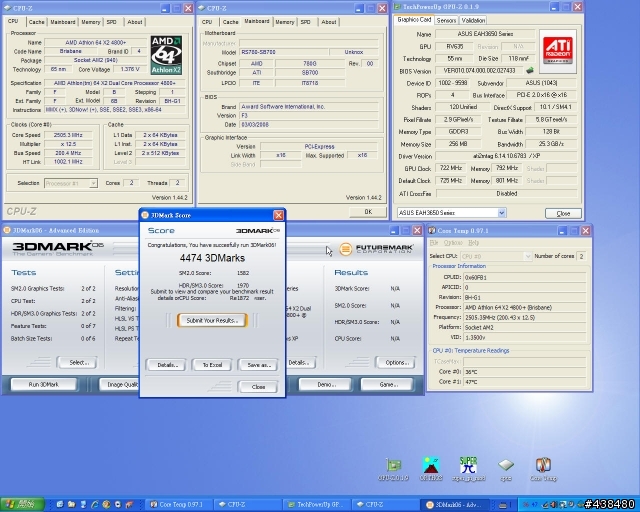Click the Demo button in 3DMark06

click(x=326, y=384)
